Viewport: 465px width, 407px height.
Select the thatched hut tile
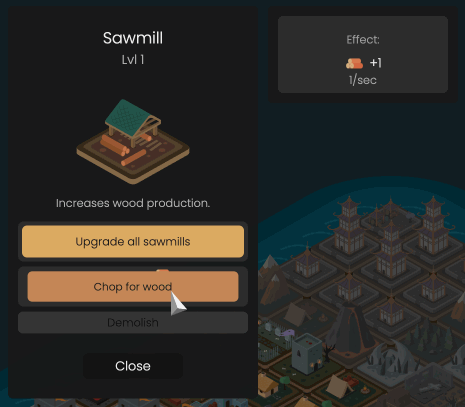[269, 386]
